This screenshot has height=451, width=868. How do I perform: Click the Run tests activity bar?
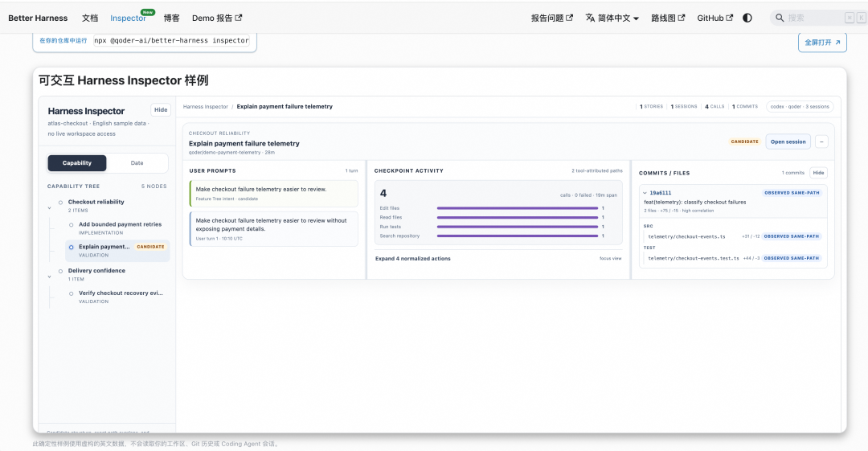coord(517,227)
